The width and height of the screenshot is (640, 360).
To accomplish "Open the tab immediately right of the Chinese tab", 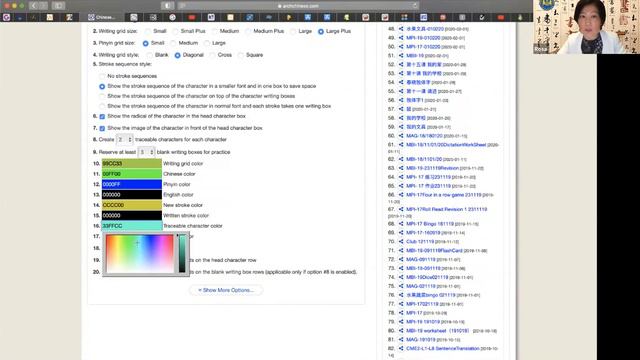I will tap(134, 17).
